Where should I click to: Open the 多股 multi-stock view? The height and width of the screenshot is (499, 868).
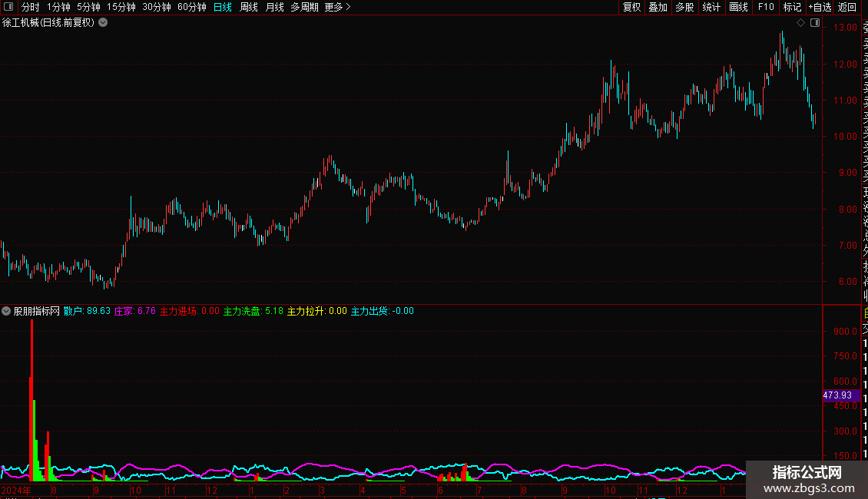684,7
